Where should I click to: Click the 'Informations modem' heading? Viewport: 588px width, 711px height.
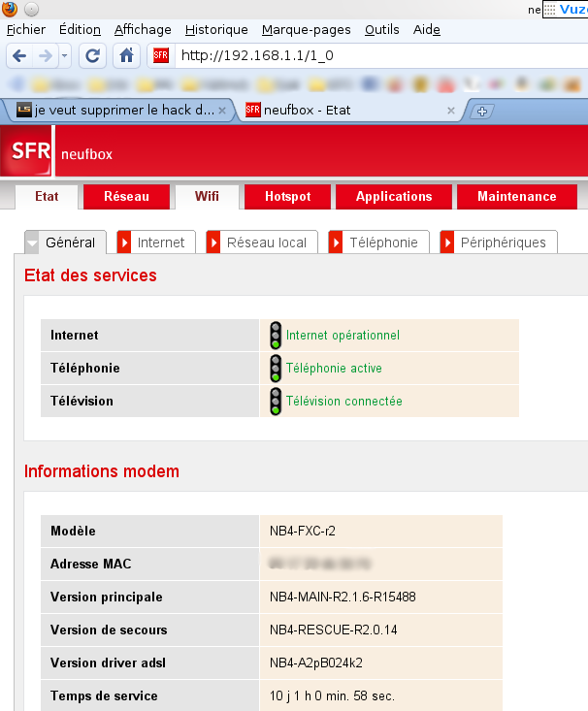[102, 471]
